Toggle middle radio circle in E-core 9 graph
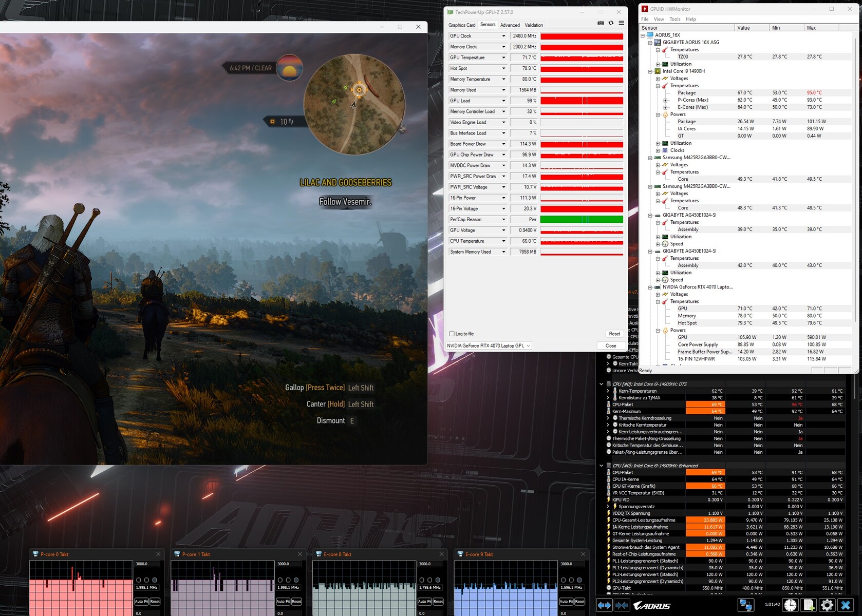 coord(571,580)
